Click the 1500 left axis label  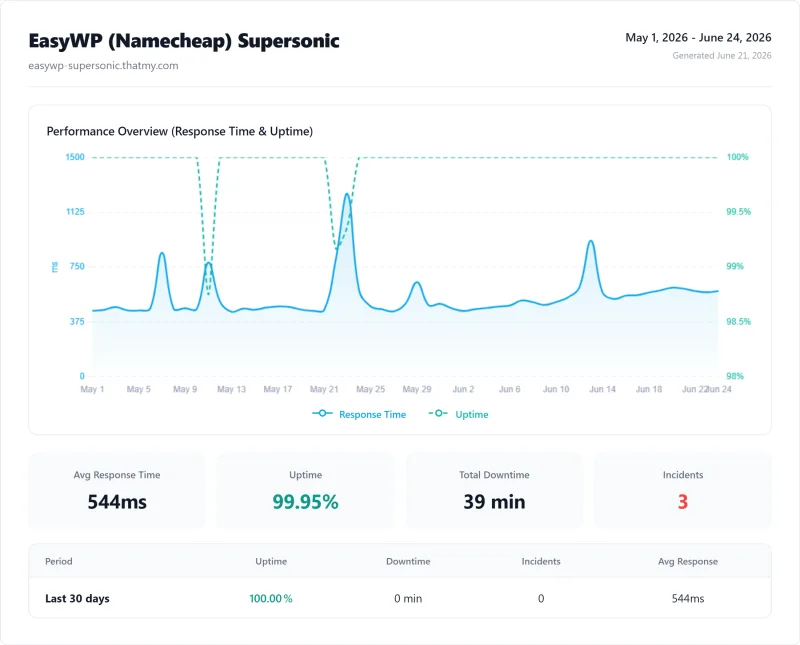75,157
